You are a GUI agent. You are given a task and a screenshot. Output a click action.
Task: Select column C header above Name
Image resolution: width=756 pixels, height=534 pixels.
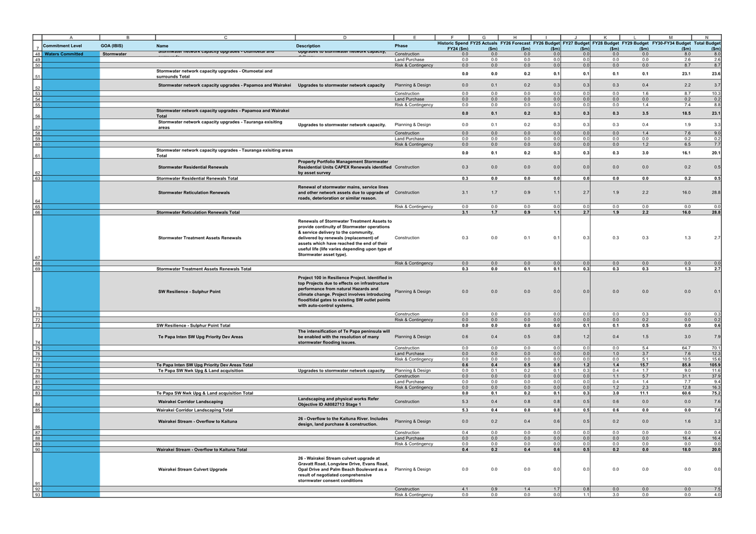[x=225, y=37]
